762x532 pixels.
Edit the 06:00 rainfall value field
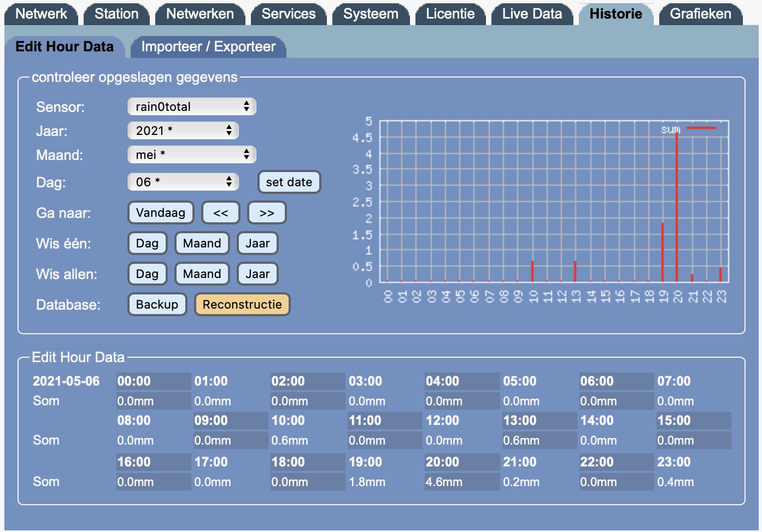617,401
